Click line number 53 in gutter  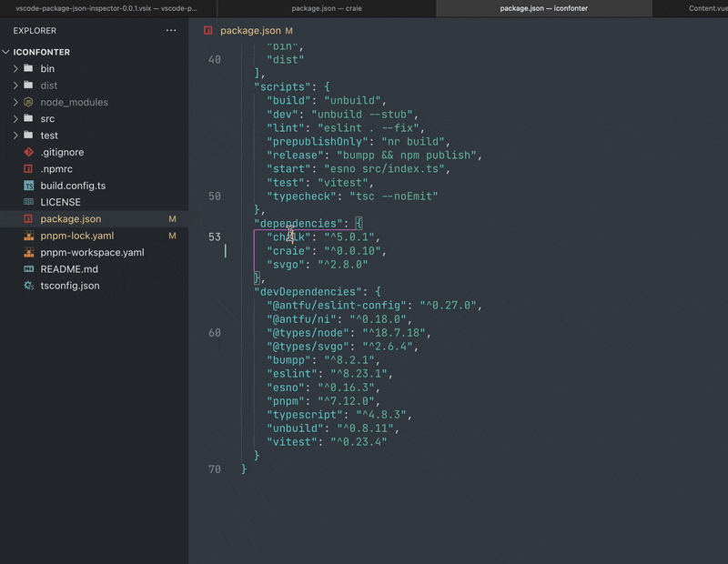pos(215,237)
